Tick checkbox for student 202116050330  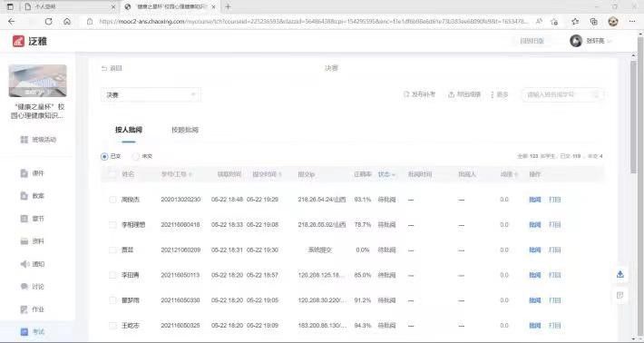tap(112, 300)
